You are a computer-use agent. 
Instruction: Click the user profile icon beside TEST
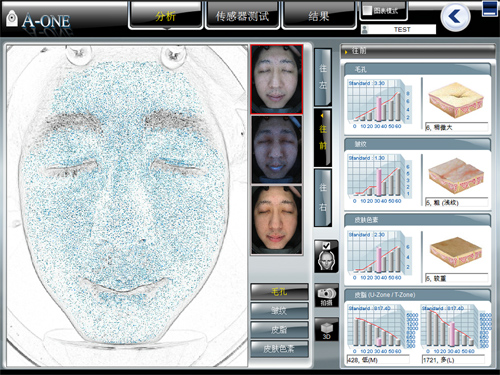tap(365, 30)
